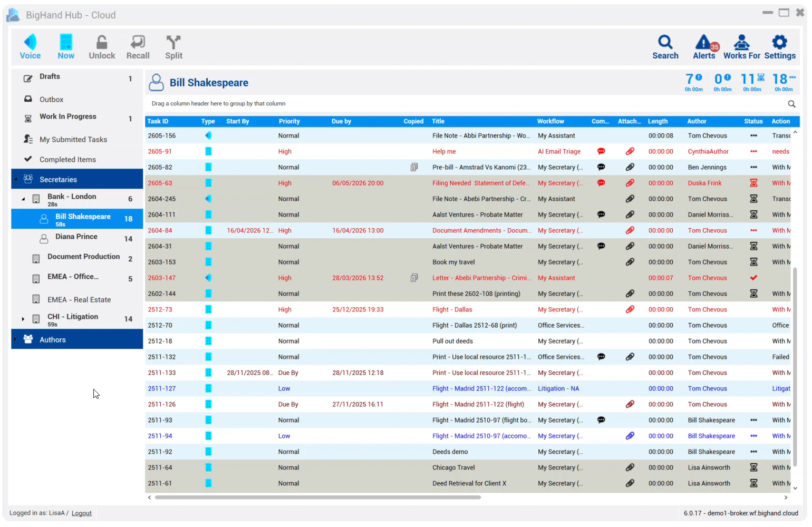Click author 'CynthiaAuthor'
The image size is (812, 527).
(708, 151)
